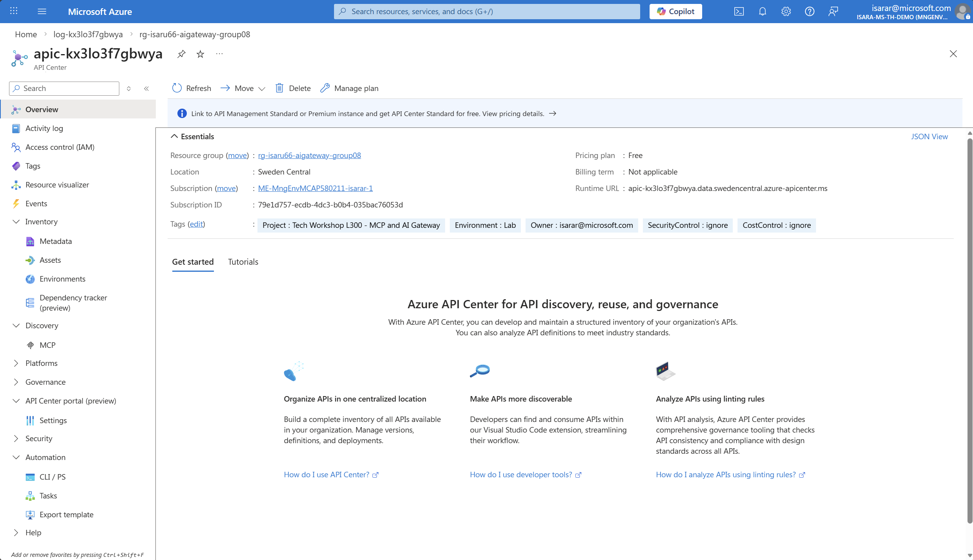Collapse the API Center portal (preview) group
Image resolution: width=973 pixels, height=560 pixels.
(16, 401)
